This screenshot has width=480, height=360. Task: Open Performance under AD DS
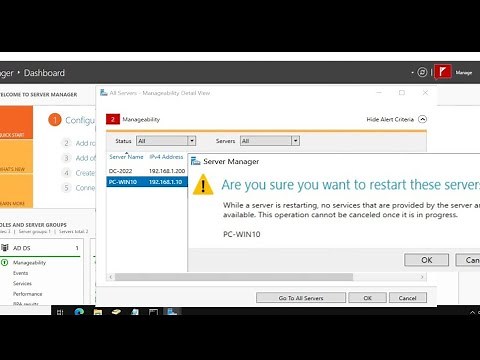(x=27, y=294)
